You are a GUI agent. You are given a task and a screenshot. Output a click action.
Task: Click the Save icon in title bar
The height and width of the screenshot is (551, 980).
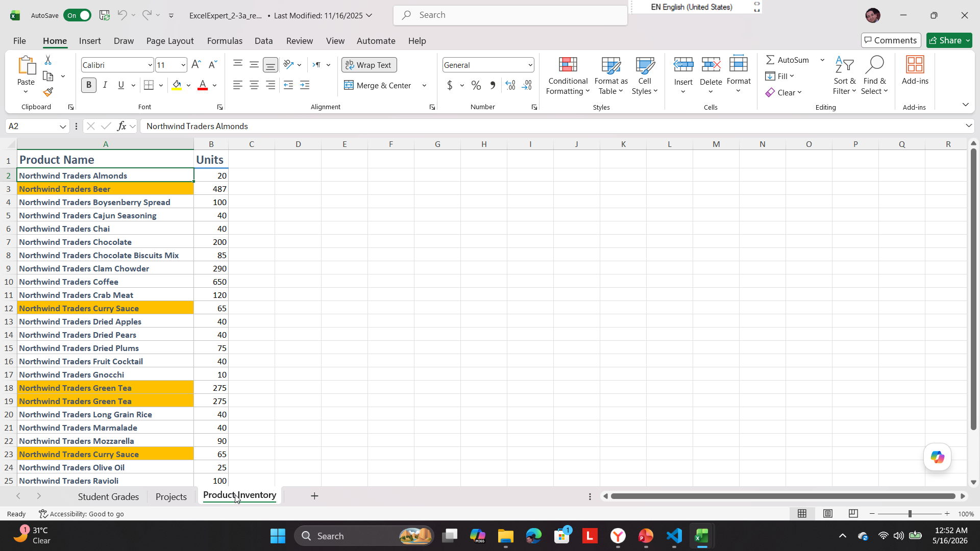click(105, 15)
